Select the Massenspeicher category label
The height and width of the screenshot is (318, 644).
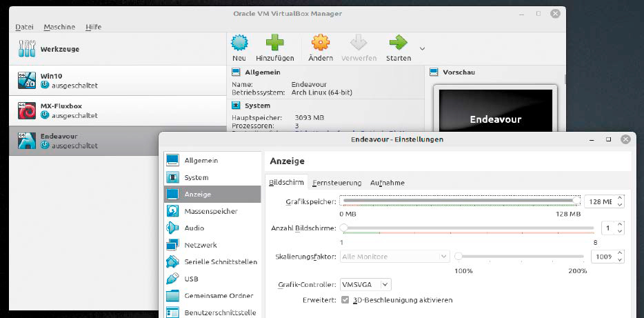211,211
